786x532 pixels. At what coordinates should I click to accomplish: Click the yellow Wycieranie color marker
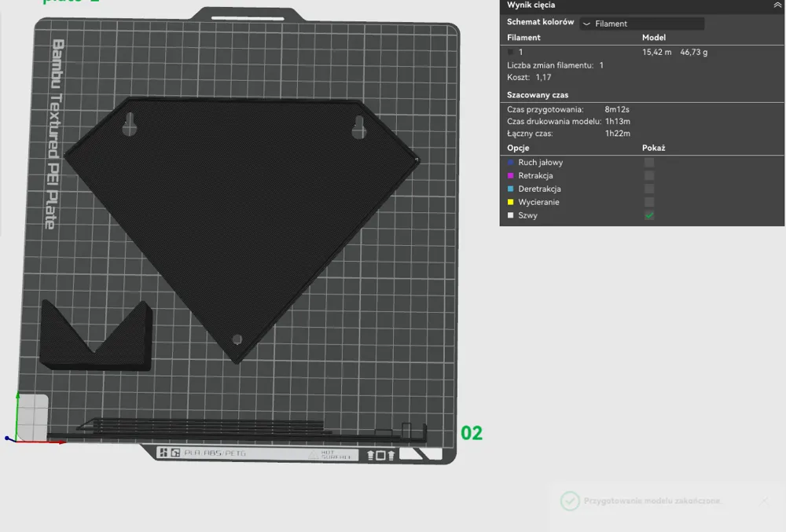tap(511, 203)
